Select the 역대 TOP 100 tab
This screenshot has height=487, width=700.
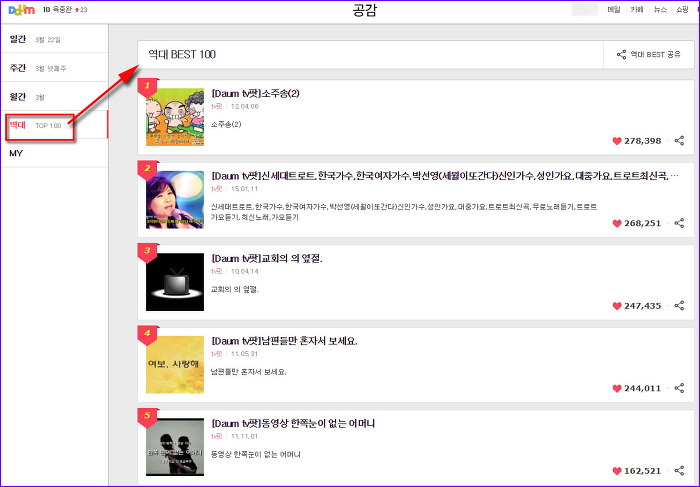click(x=54, y=125)
